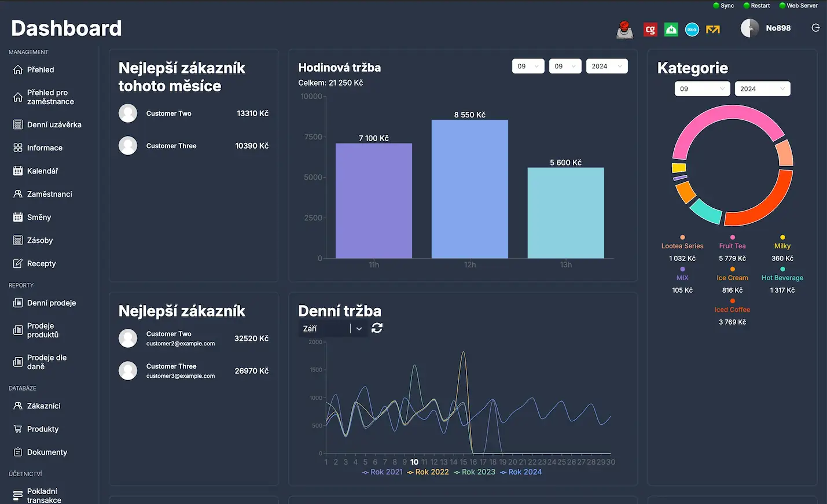Viewport: 827px width, 504px height.
Task: Click Restart in the top status bar
Action: [756, 5]
